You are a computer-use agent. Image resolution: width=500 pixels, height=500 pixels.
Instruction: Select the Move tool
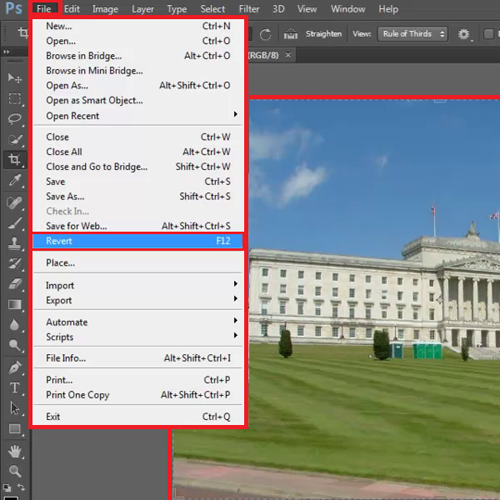pyautogui.click(x=14, y=78)
